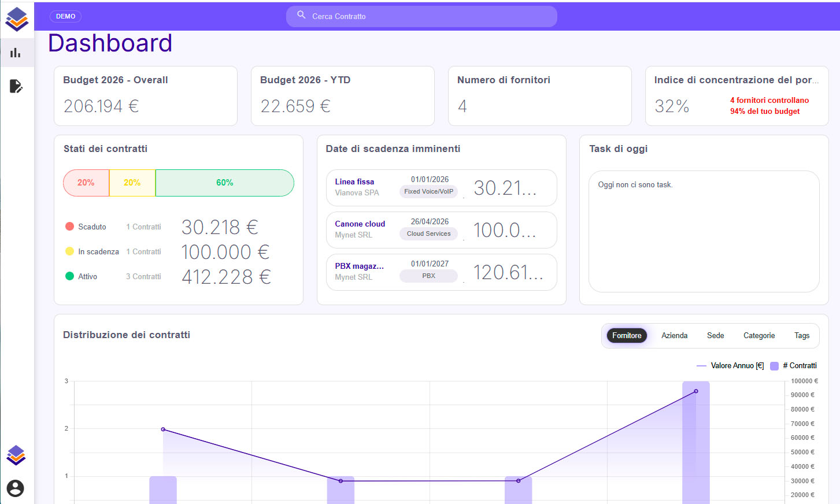Image resolution: width=840 pixels, height=504 pixels.
Task: Click the layered logo icon above user avatar
Action: pos(16,455)
